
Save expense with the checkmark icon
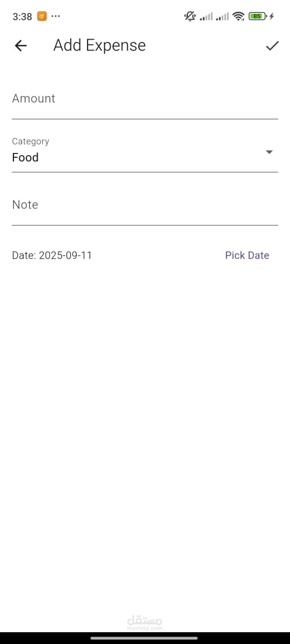click(272, 46)
